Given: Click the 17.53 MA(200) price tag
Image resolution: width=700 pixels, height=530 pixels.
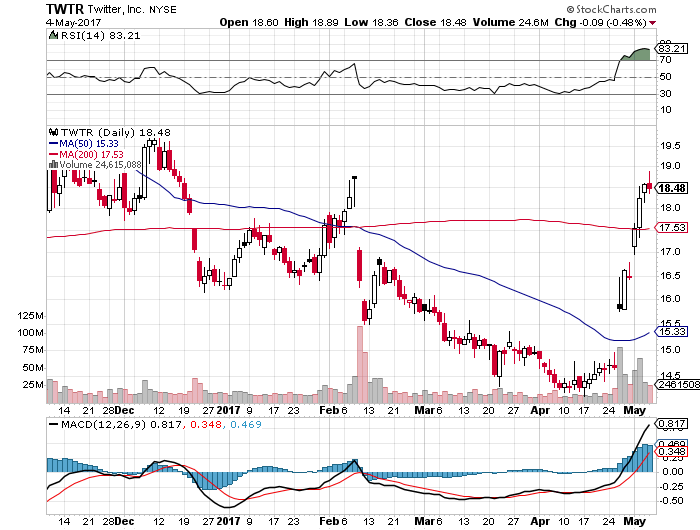Looking at the screenshot, I should (x=672, y=228).
